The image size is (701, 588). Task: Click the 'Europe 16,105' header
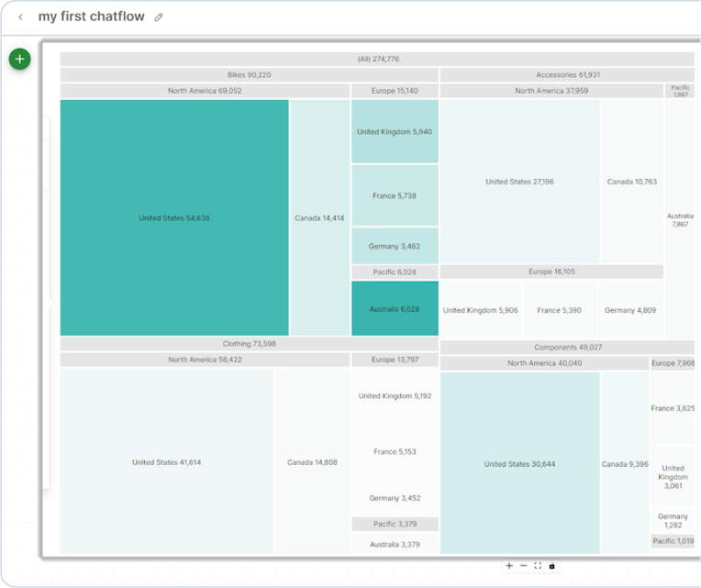(x=551, y=272)
